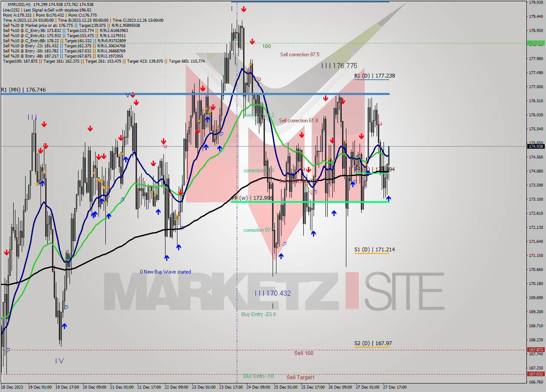Click the 177.000 price axis value
This screenshot has height=392, width=546.
[536, 87]
